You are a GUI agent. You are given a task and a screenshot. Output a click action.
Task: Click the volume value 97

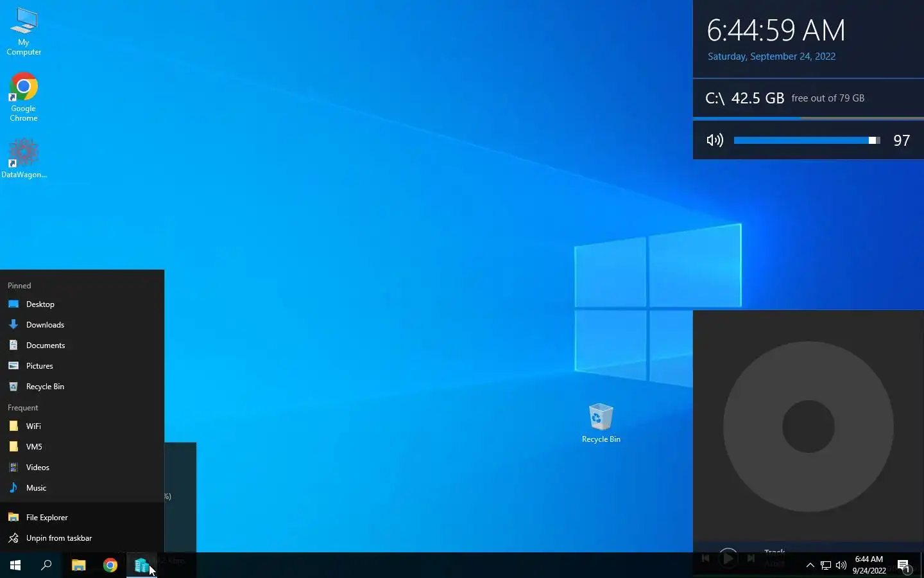click(902, 141)
